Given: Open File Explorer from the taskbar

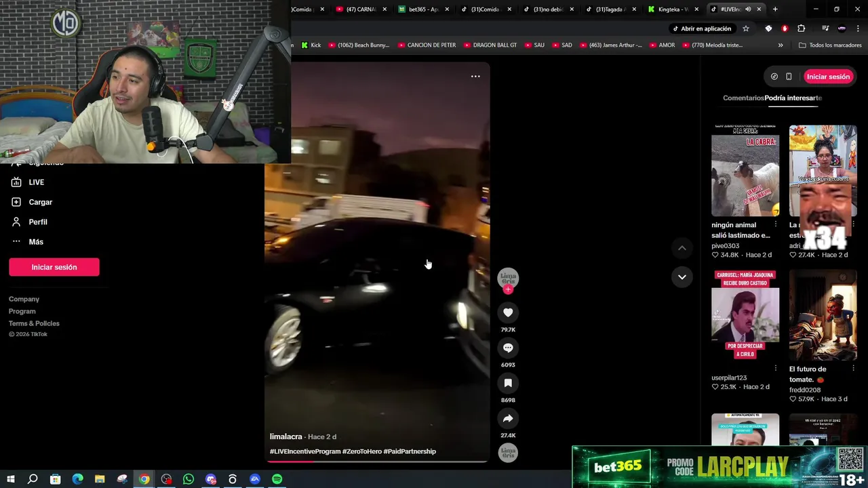Looking at the screenshot, I should 100,479.
